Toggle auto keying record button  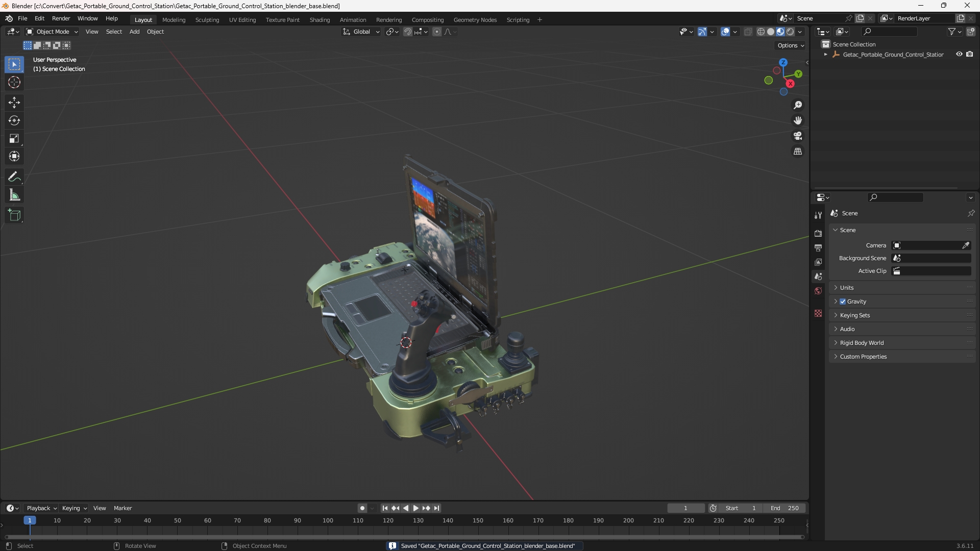(362, 508)
